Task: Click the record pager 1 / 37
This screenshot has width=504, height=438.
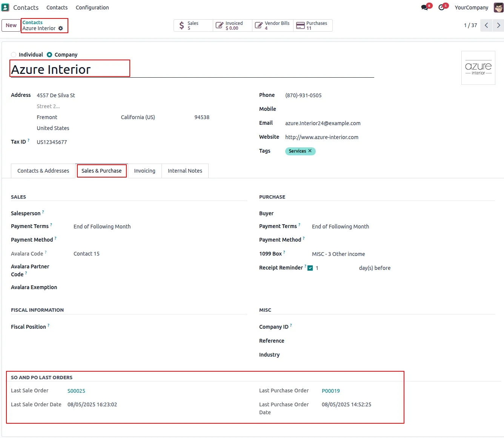Action: (x=470, y=25)
